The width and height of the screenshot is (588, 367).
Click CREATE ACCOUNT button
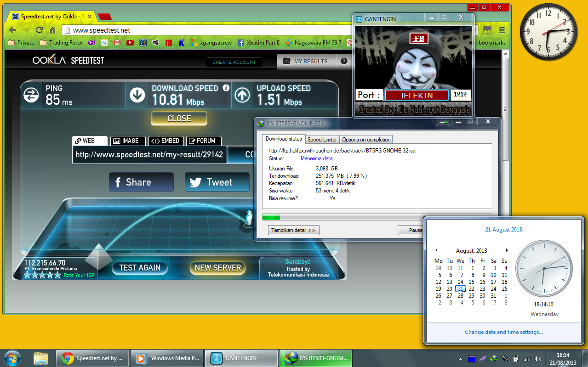pyautogui.click(x=234, y=62)
